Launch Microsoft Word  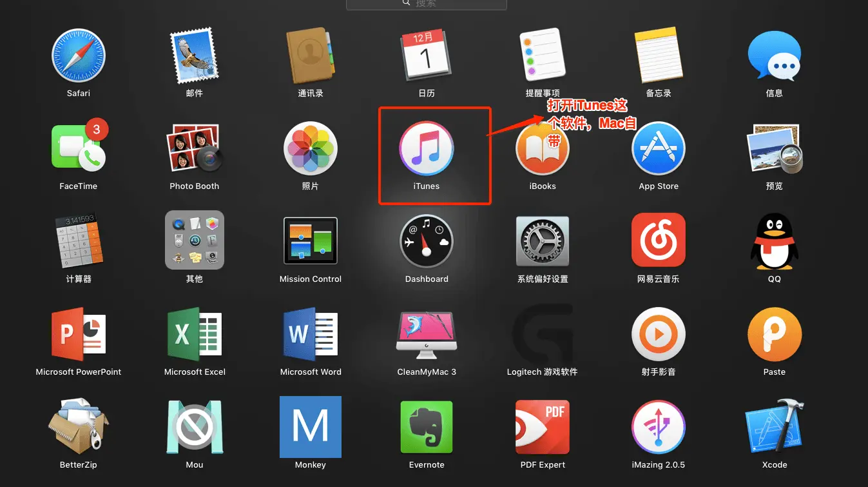pos(311,334)
